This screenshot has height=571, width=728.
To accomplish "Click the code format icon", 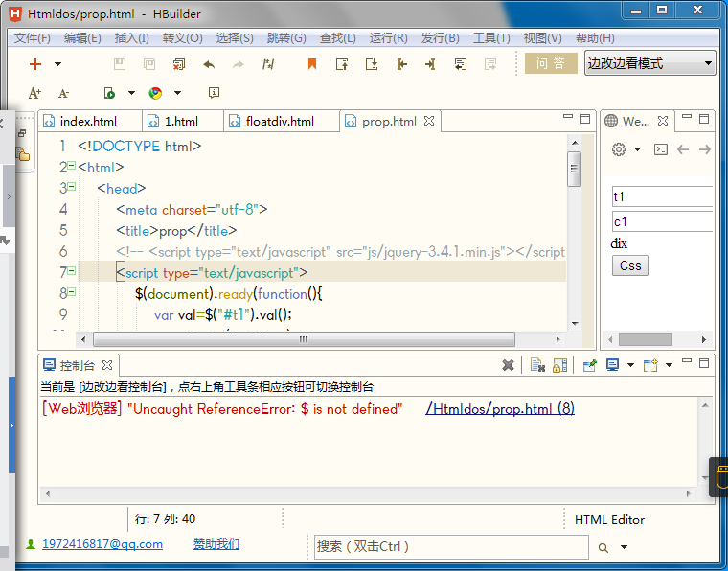I will pyautogui.click(x=268, y=64).
